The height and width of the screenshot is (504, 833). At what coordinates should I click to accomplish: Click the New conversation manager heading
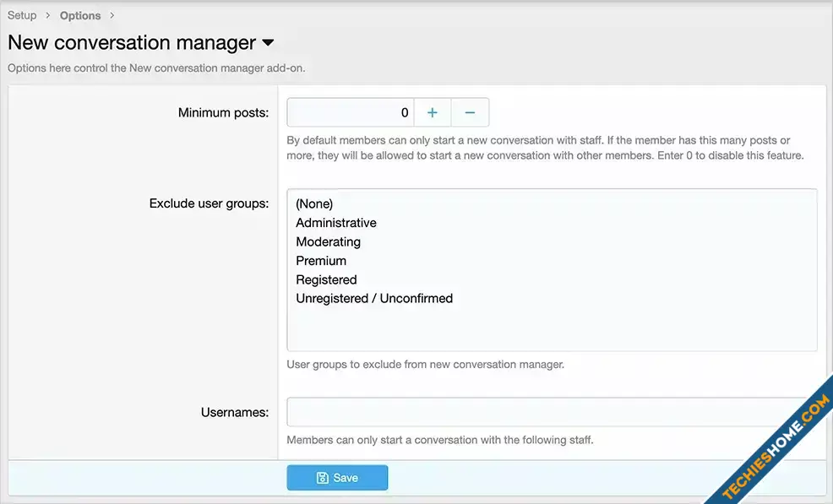[x=132, y=42]
